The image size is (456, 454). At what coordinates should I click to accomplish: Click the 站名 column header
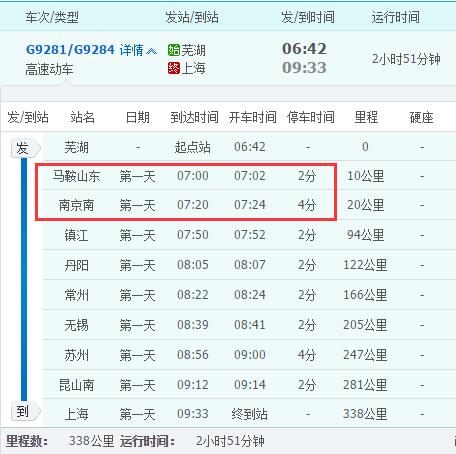point(82,117)
